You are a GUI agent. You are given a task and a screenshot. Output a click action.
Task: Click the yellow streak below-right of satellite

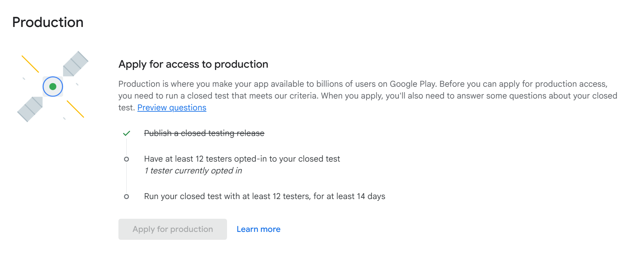point(75,109)
